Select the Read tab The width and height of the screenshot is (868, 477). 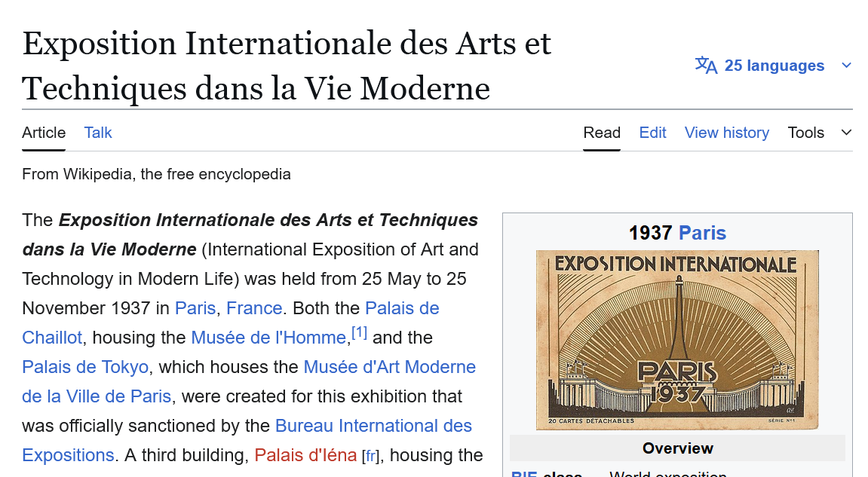pos(602,133)
